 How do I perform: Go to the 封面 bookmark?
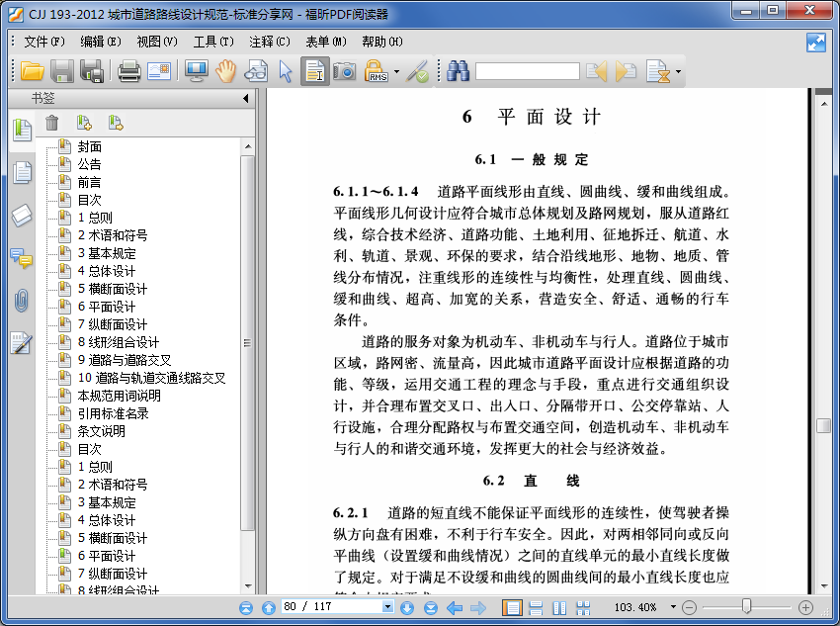(x=90, y=146)
